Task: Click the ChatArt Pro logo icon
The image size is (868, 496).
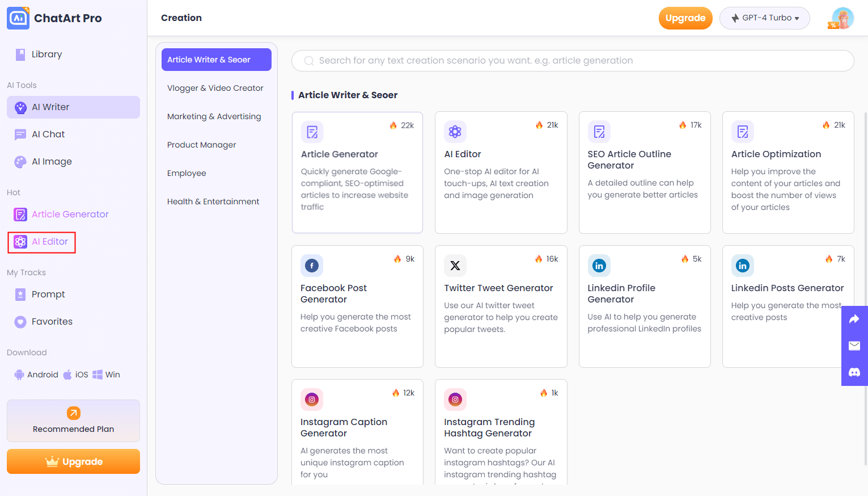Action: coord(18,18)
